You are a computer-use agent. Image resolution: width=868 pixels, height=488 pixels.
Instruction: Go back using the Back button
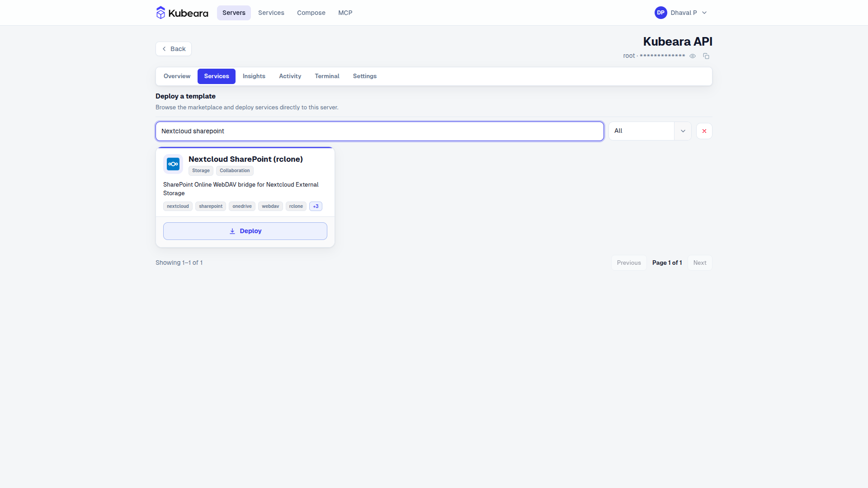(174, 49)
